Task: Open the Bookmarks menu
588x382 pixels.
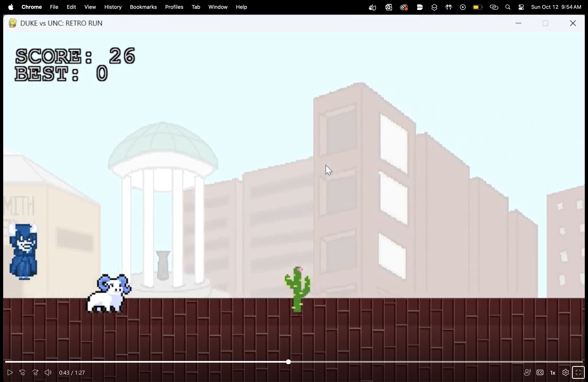Action: click(143, 7)
